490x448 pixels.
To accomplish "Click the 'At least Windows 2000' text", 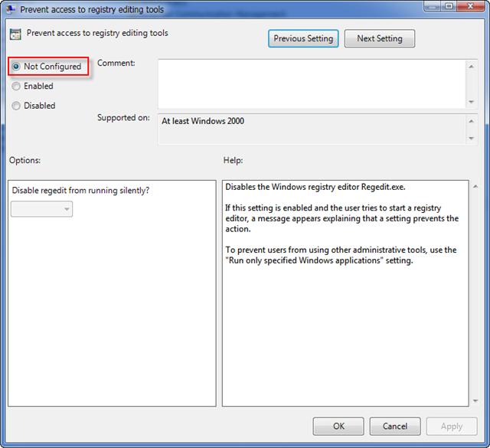I will coord(203,121).
